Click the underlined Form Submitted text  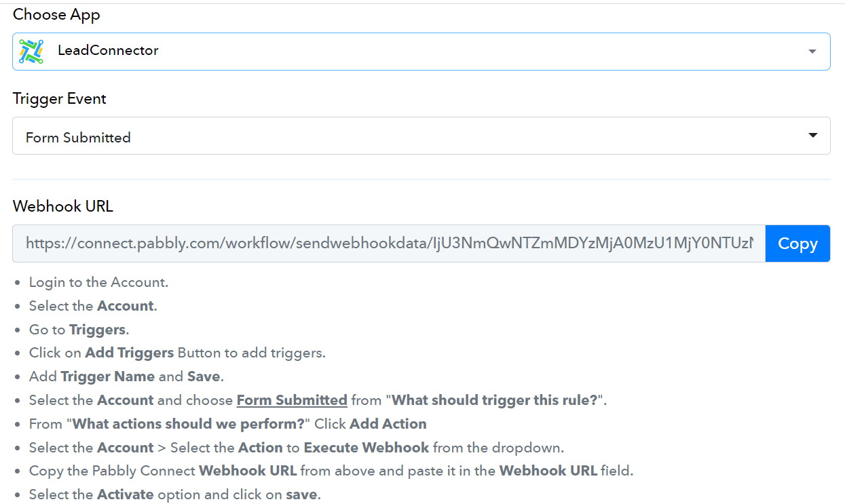tap(292, 400)
